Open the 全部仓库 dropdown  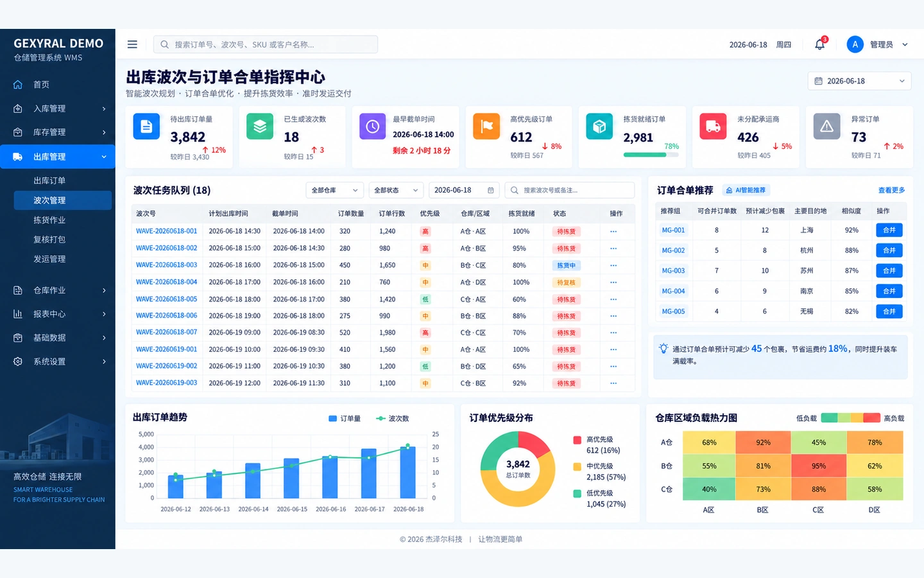[x=335, y=190]
